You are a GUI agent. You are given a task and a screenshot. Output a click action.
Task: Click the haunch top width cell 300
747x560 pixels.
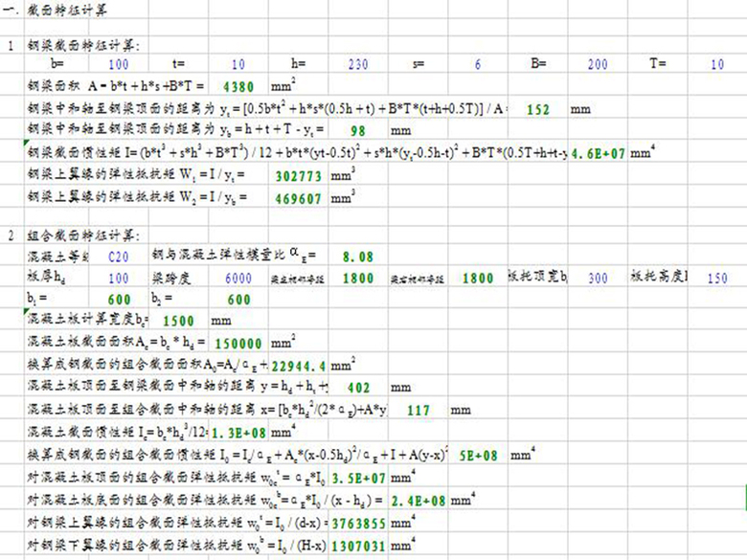coord(597,279)
